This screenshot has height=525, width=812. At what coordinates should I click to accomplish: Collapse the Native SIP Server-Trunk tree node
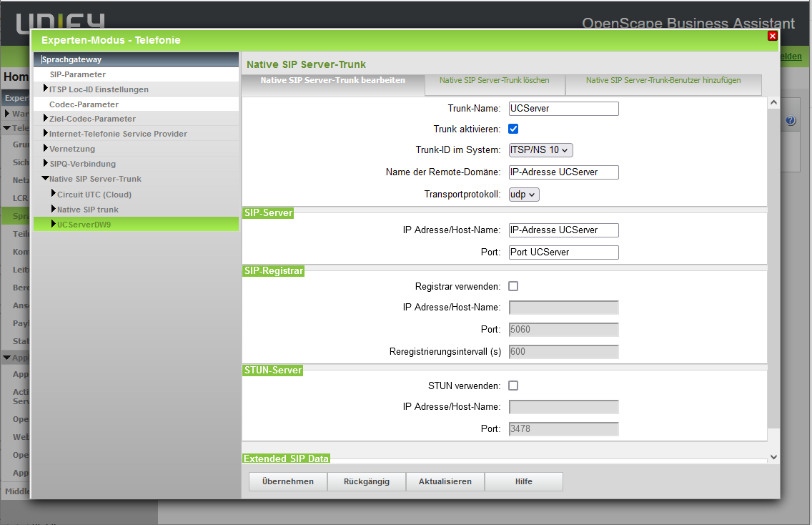click(45, 179)
